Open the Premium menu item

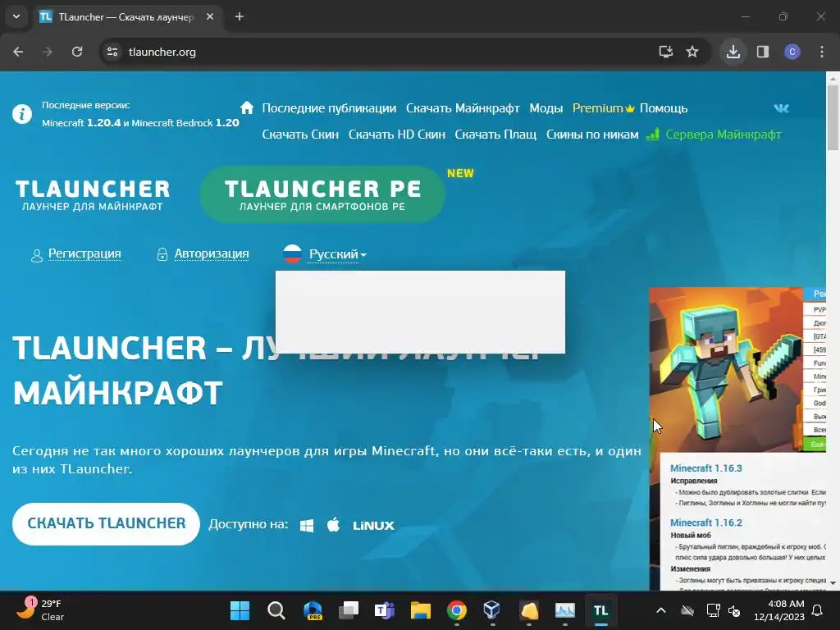tap(603, 108)
